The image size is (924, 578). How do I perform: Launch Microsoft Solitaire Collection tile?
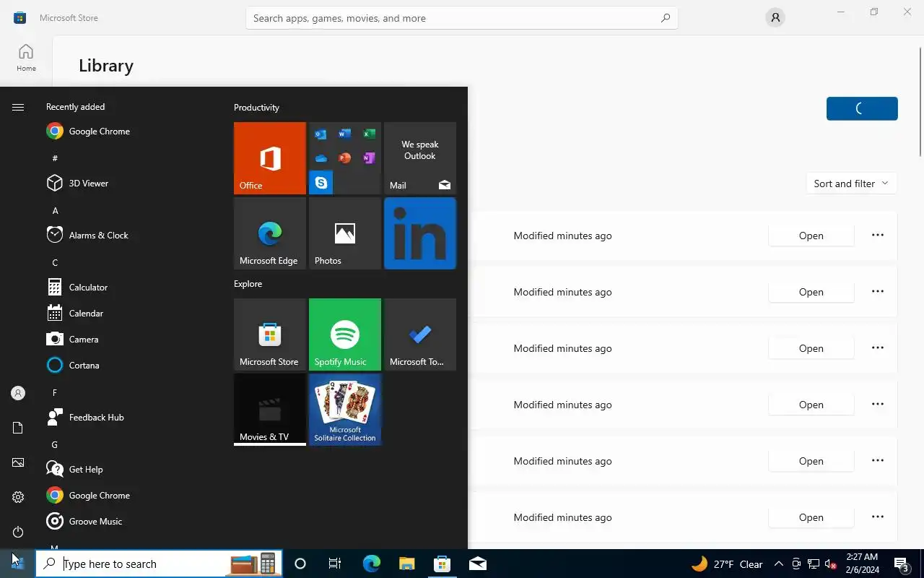[x=345, y=410]
